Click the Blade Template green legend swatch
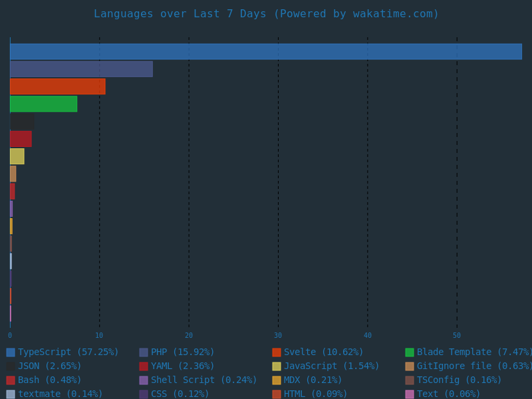Image resolution: width=532 pixels, height=399 pixels. 410,352
